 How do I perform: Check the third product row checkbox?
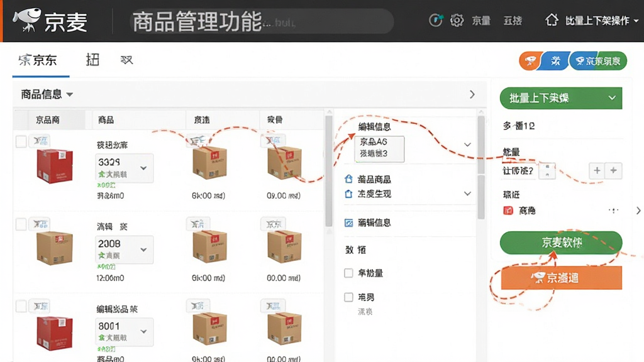[x=21, y=306]
